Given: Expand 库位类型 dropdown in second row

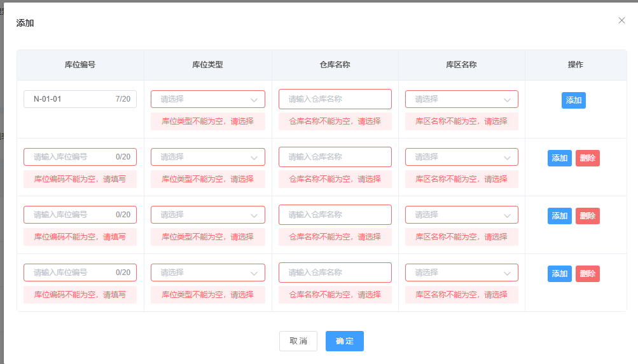Looking at the screenshot, I should click(x=208, y=157).
